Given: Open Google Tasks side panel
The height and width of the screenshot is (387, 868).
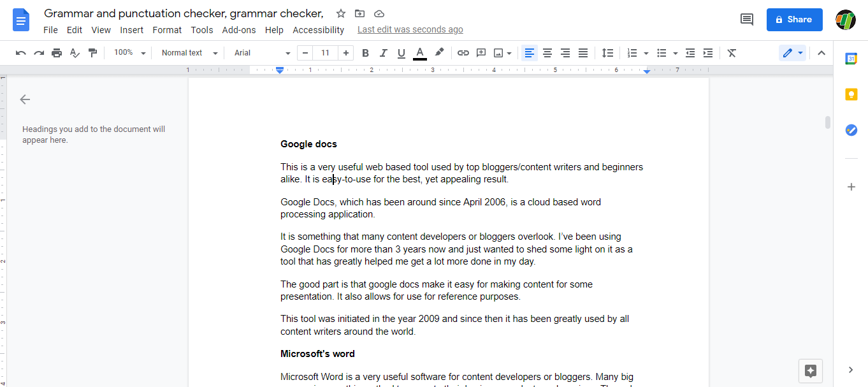Looking at the screenshot, I should pyautogui.click(x=851, y=130).
